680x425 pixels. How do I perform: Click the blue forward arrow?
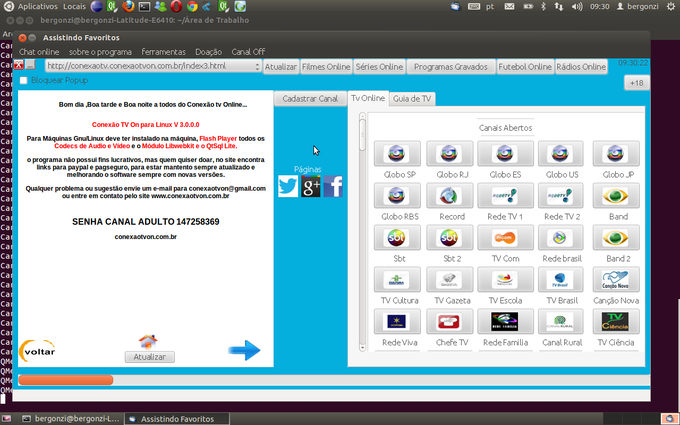tap(244, 350)
